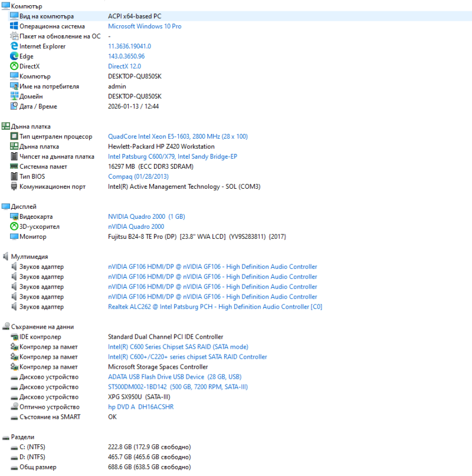The width and height of the screenshot is (472, 476).
Task: Click the Оптично устройство drive icon
Action: [14, 407]
